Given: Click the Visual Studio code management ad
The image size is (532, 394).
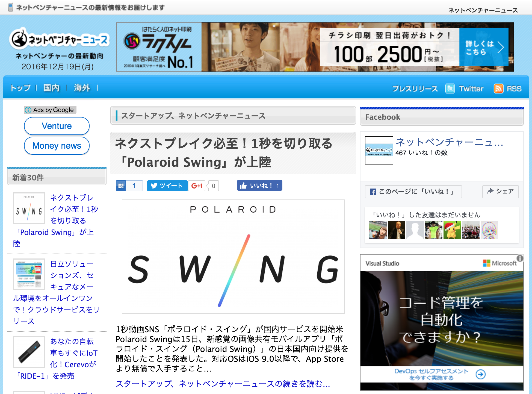Looking at the screenshot, I should point(442,322).
